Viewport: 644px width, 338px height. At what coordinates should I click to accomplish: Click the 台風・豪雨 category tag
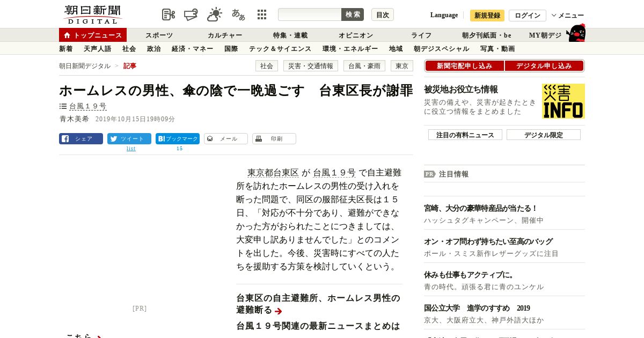click(364, 65)
